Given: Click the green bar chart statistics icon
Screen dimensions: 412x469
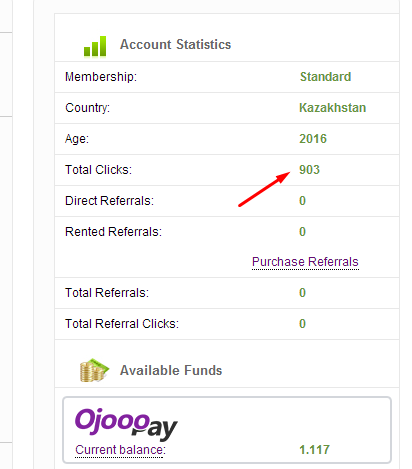Looking at the screenshot, I should click(95, 46).
